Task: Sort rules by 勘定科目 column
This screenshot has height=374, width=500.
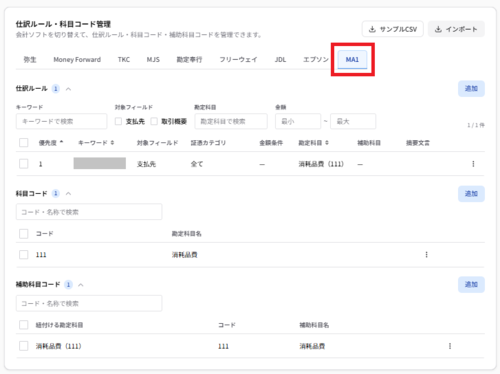Action: [x=313, y=143]
